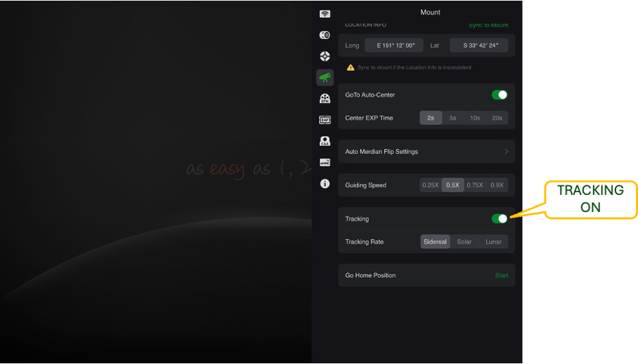Edit the Latitude value field

478,46
